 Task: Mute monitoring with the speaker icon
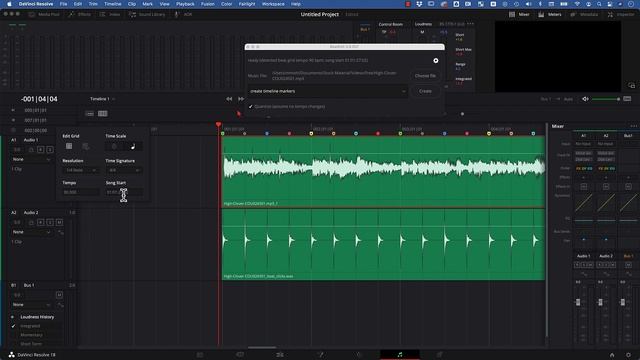coord(585,99)
